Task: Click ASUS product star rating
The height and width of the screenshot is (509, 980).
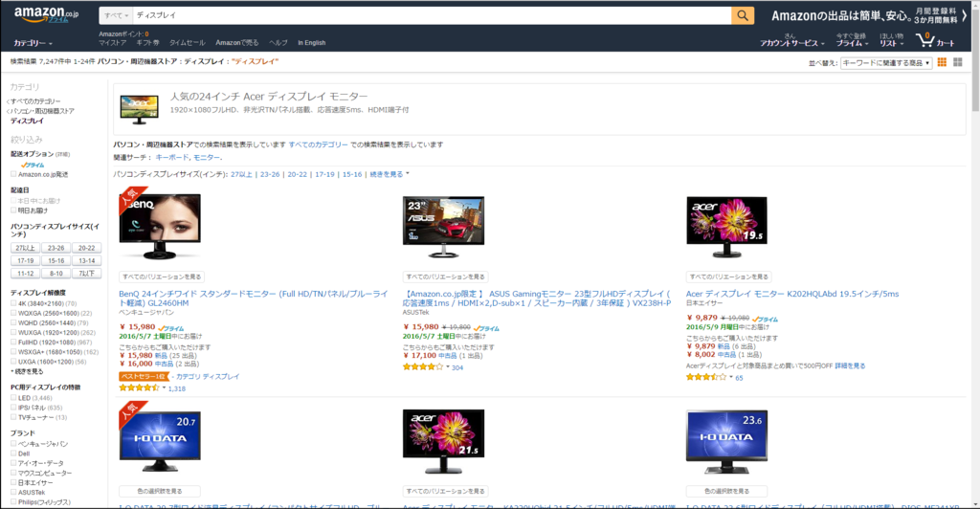Action: tap(422, 367)
